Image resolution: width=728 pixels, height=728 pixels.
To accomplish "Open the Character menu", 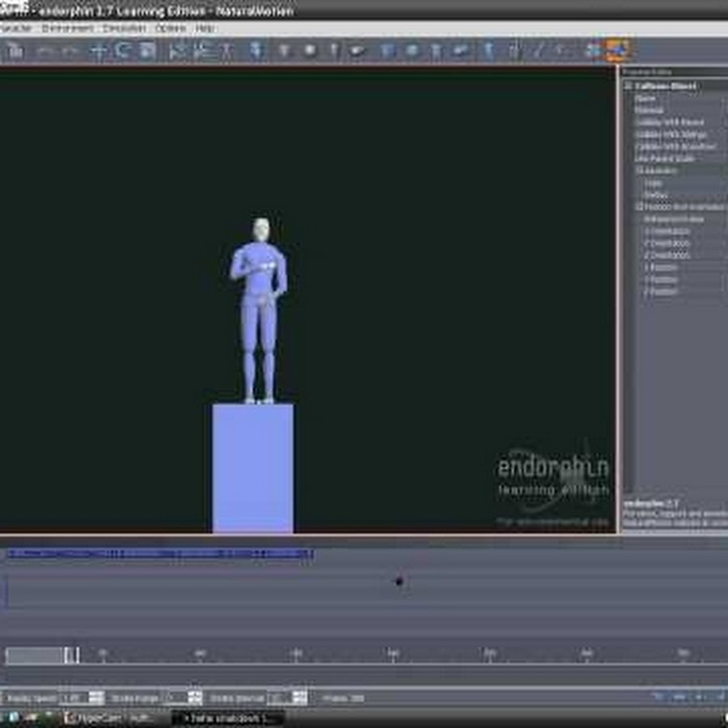I will tap(16, 28).
